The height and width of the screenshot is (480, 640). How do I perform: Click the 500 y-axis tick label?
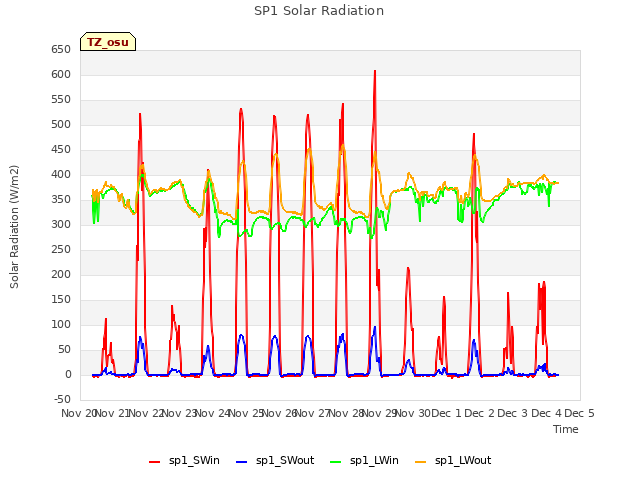[61, 124]
